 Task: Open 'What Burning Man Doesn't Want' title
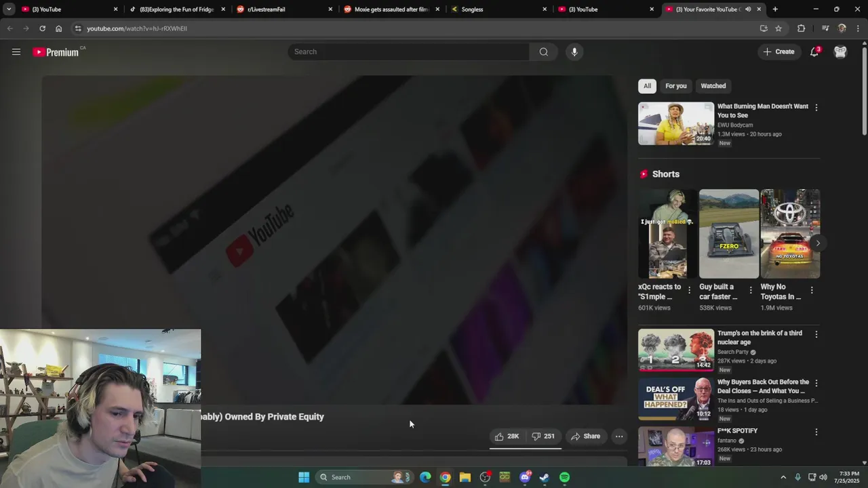(763, 110)
